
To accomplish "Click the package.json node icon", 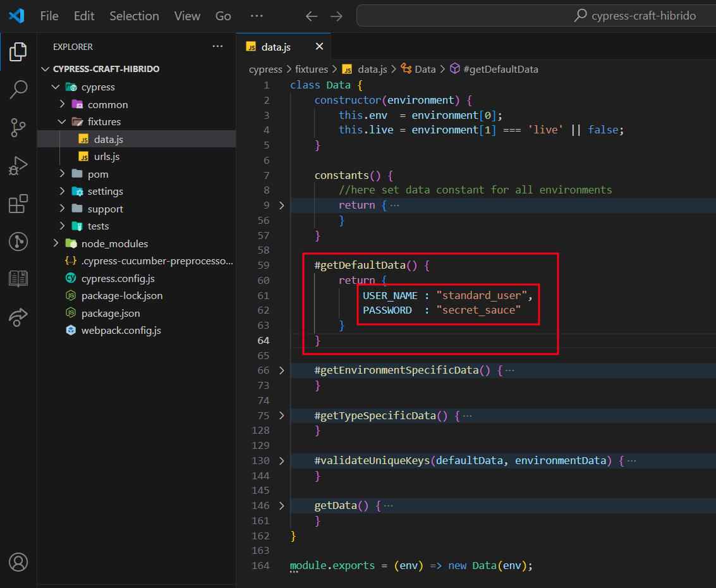I will (71, 313).
